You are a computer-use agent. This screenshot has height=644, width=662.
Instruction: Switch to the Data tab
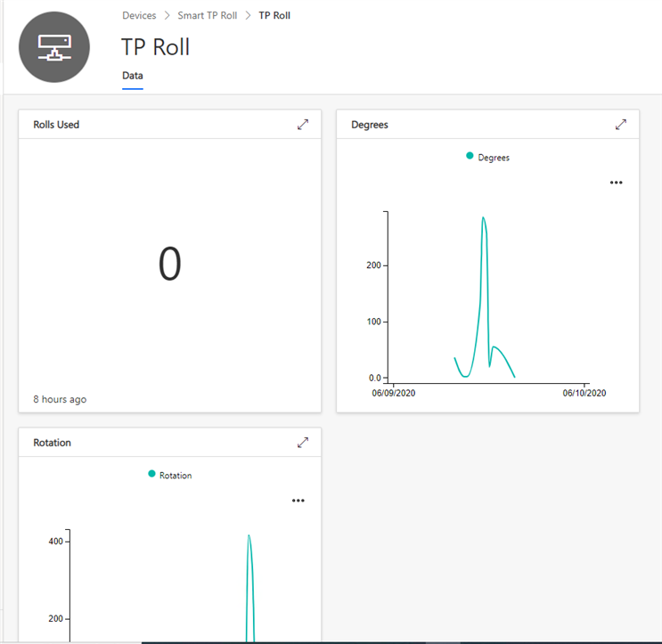pos(133,76)
